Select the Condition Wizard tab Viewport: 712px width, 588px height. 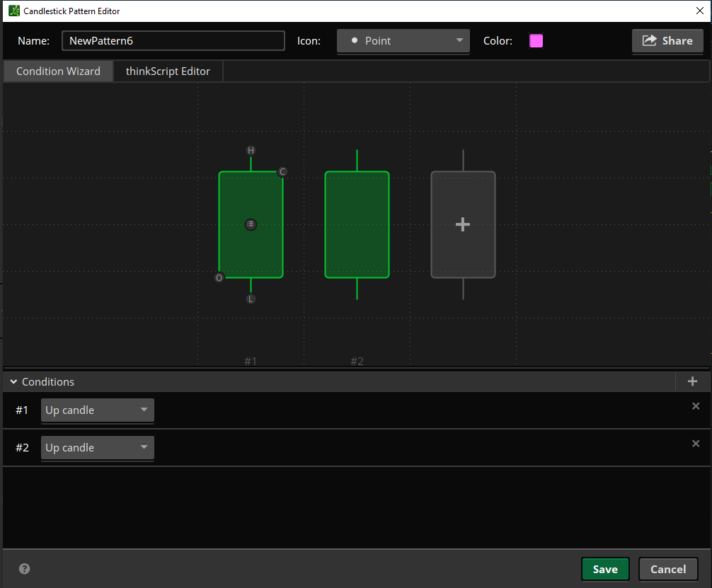pos(58,71)
